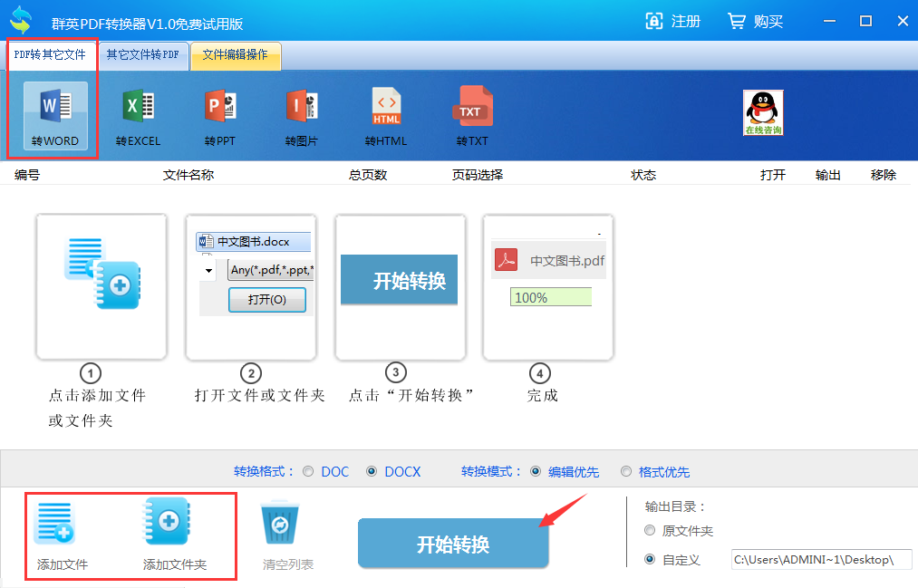
Task: Pick the 转图片 image conversion icon
Action: tap(302, 116)
